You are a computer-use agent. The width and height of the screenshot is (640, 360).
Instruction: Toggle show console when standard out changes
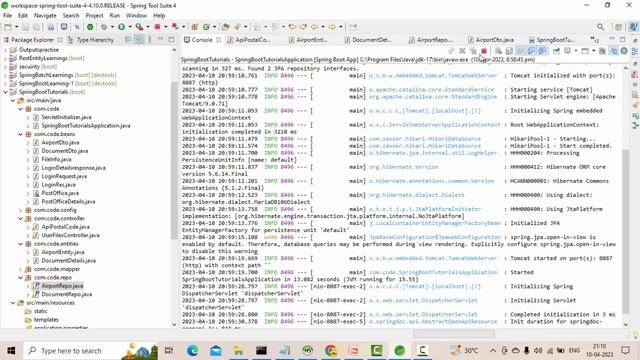coord(531,51)
